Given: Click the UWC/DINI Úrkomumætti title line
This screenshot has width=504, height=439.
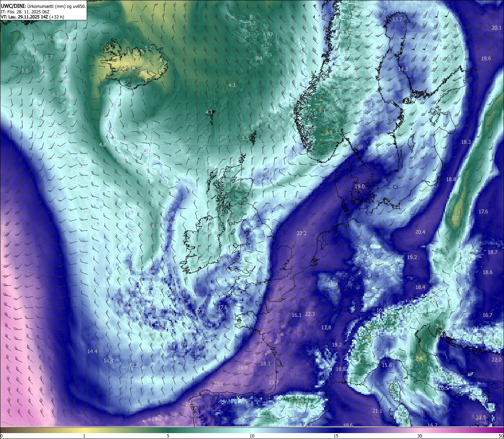Looking at the screenshot, I should click(43, 6).
